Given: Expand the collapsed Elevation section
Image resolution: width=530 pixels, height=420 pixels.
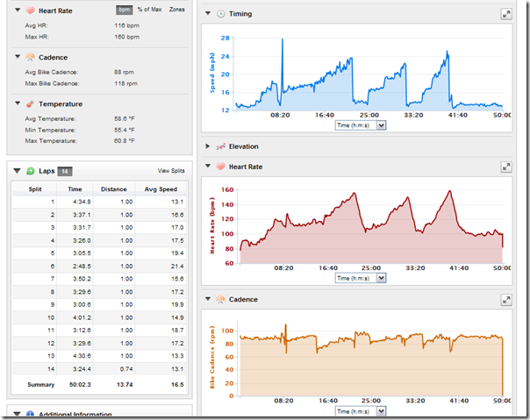Looking at the screenshot, I should 207,146.
